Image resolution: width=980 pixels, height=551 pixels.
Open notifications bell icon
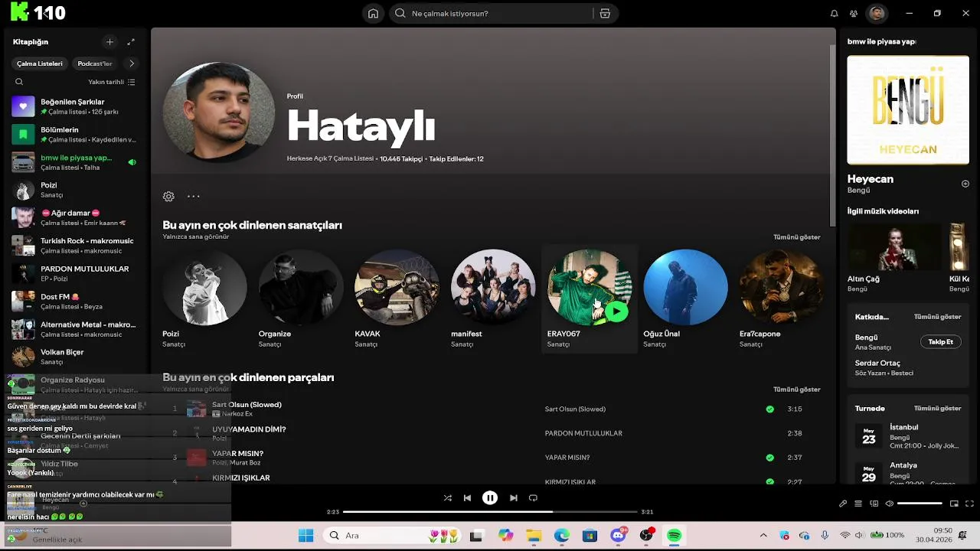835,13
